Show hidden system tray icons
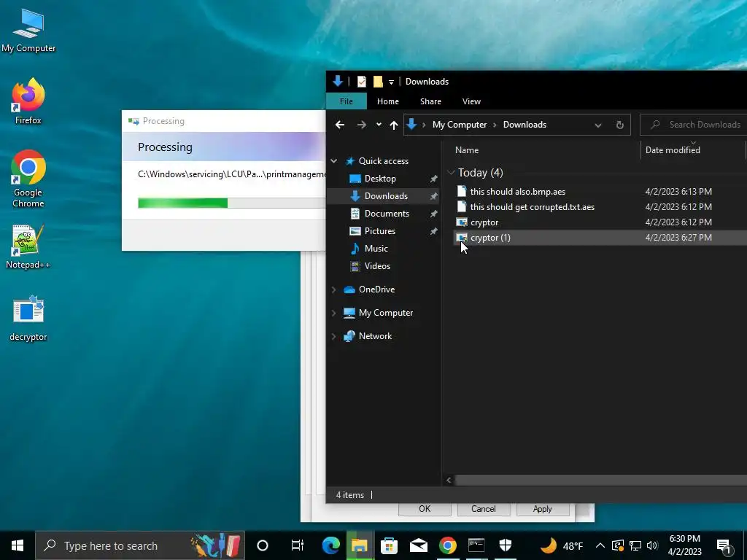747x560 pixels. tap(600, 545)
